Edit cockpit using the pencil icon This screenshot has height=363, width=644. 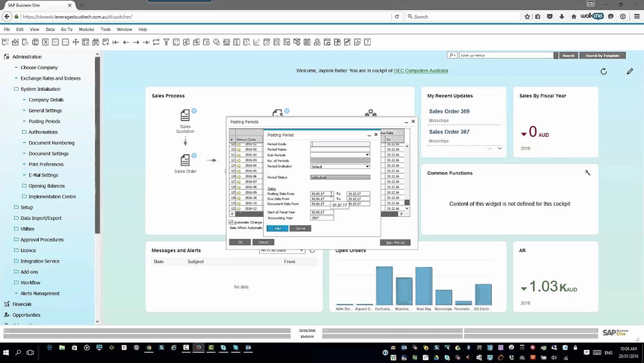tap(630, 72)
